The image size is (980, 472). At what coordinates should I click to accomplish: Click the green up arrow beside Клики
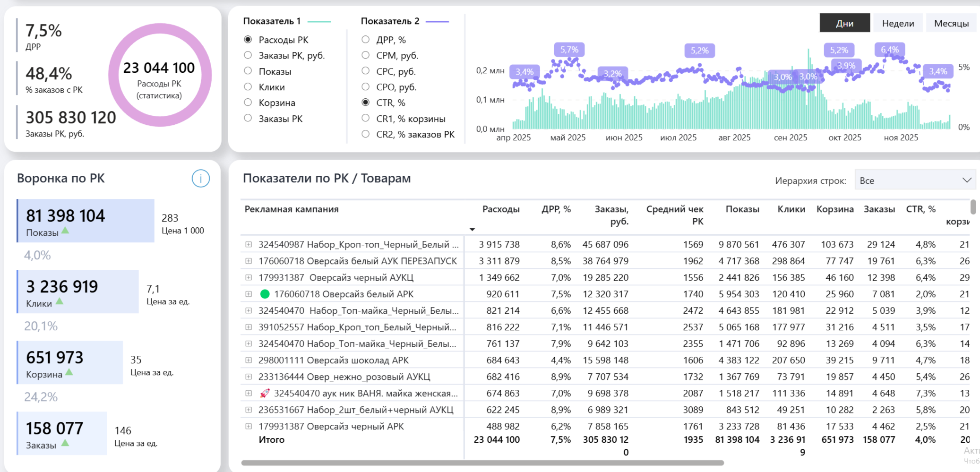(60, 301)
